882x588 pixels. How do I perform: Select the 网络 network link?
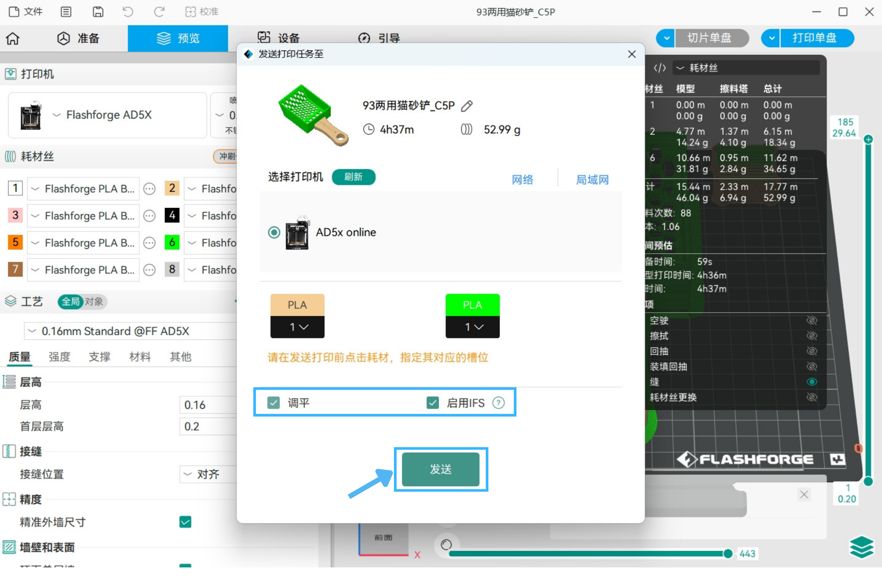[x=522, y=180]
